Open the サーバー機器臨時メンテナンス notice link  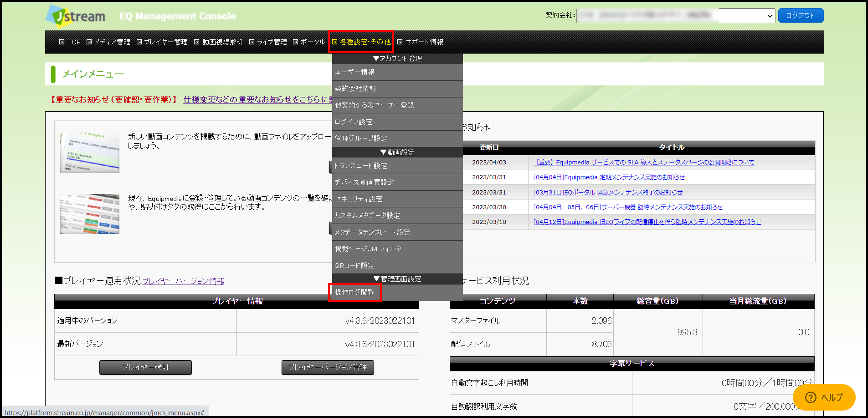click(x=628, y=207)
